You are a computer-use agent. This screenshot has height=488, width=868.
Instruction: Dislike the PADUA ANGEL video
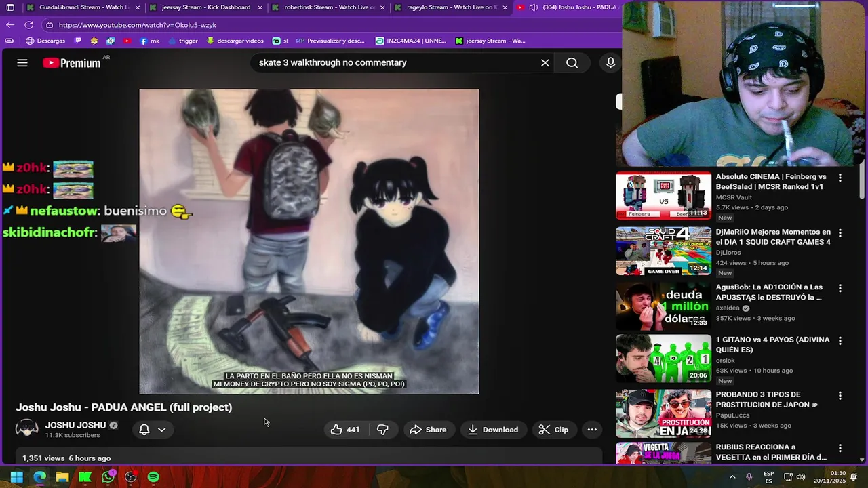click(x=382, y=430)
